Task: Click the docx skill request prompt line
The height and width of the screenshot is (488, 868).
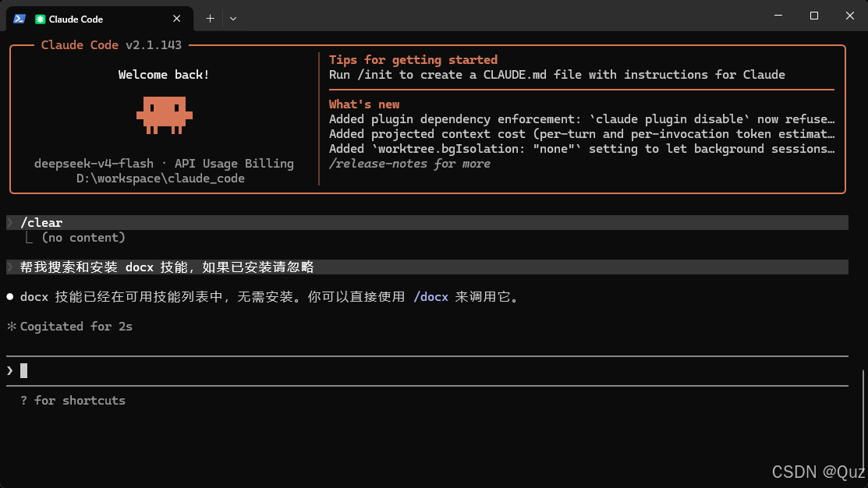Action: [427, 267]
